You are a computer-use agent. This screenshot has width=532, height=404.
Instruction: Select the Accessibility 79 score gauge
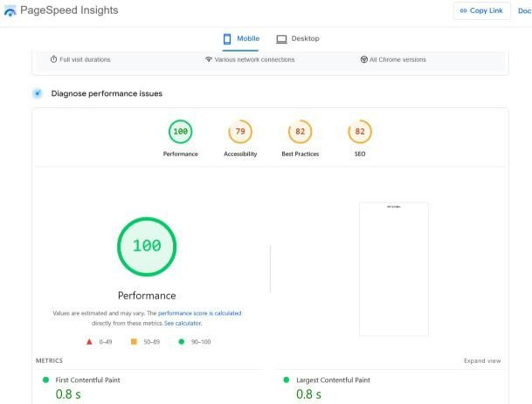[x=240, y=132]
